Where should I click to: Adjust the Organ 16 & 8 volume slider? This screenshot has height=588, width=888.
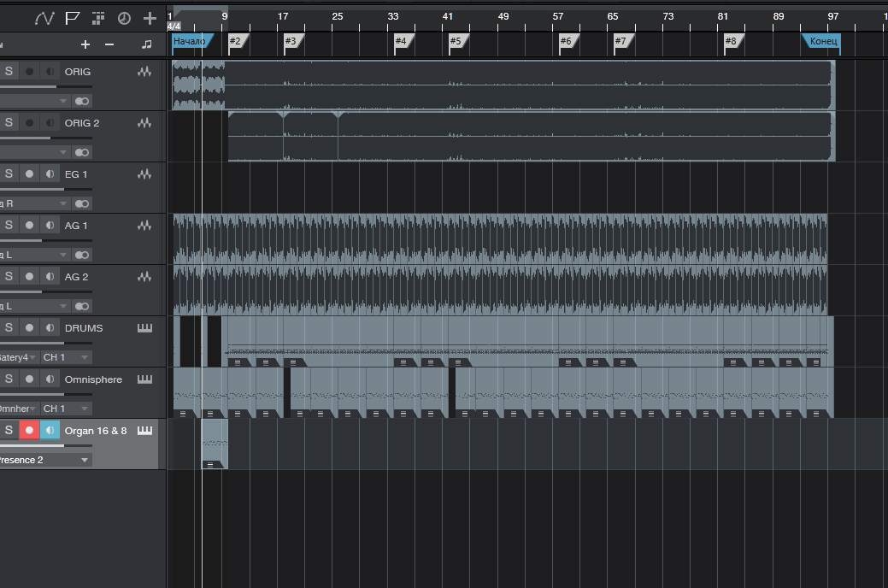(45, 445)
